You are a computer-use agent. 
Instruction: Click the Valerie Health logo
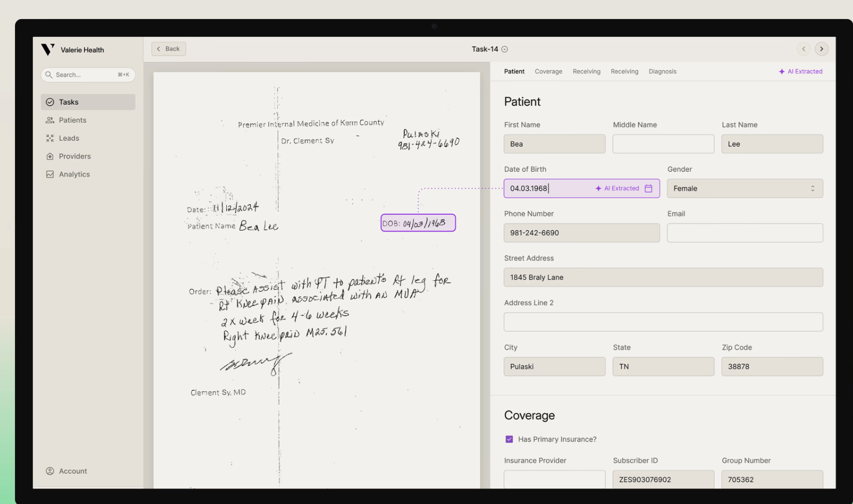point(47,49)
